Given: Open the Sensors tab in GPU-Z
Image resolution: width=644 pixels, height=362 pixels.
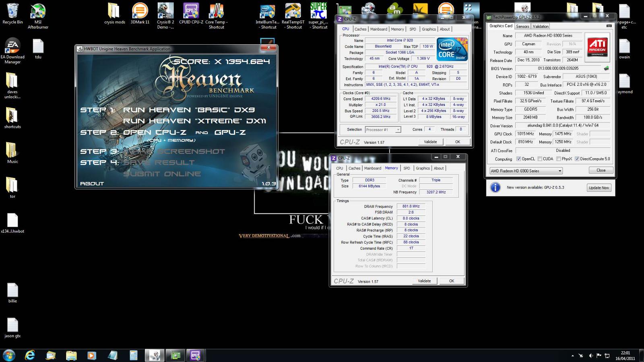Looking at the screenshot, I should [522, 26].
